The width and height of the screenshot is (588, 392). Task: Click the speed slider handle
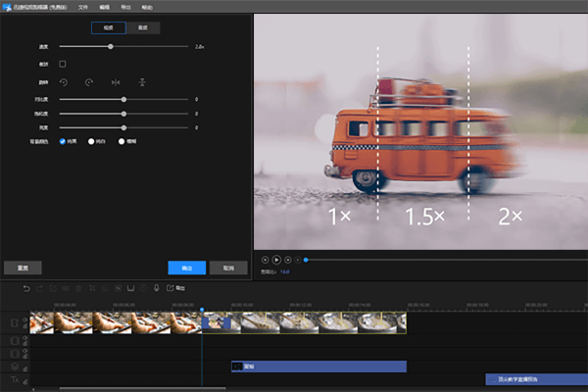[x=111, y=46]
